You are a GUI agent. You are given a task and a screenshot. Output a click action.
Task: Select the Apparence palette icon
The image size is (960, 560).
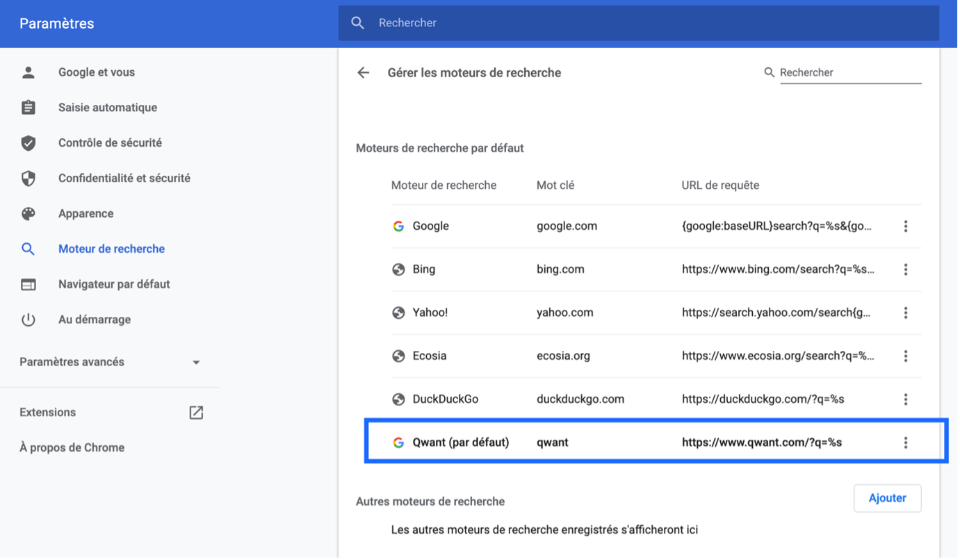click(x=28, y=213)
